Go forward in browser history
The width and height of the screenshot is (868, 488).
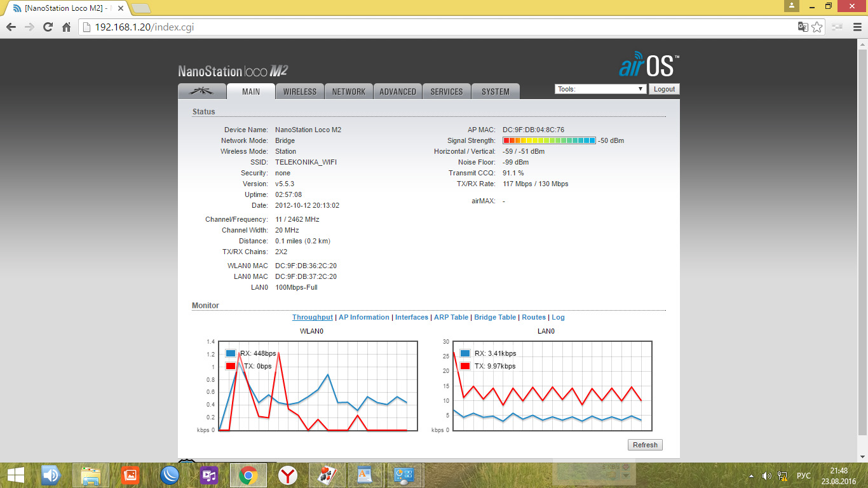click(29, 27)
